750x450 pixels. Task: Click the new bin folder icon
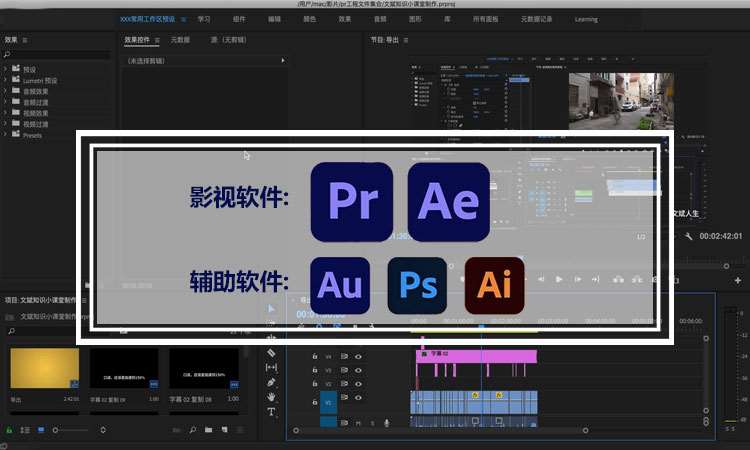tap(209, 430)
